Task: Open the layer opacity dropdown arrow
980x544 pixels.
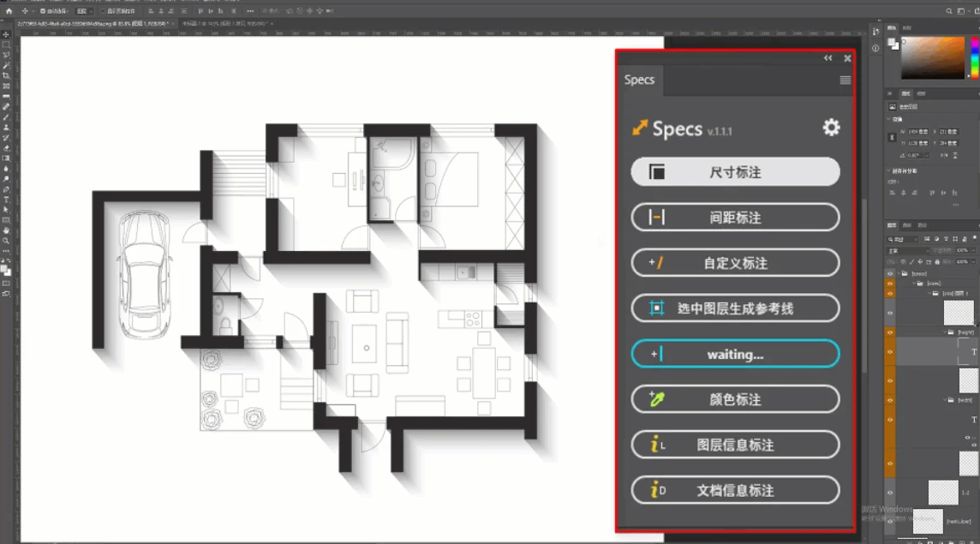Action: click(972, 251)
